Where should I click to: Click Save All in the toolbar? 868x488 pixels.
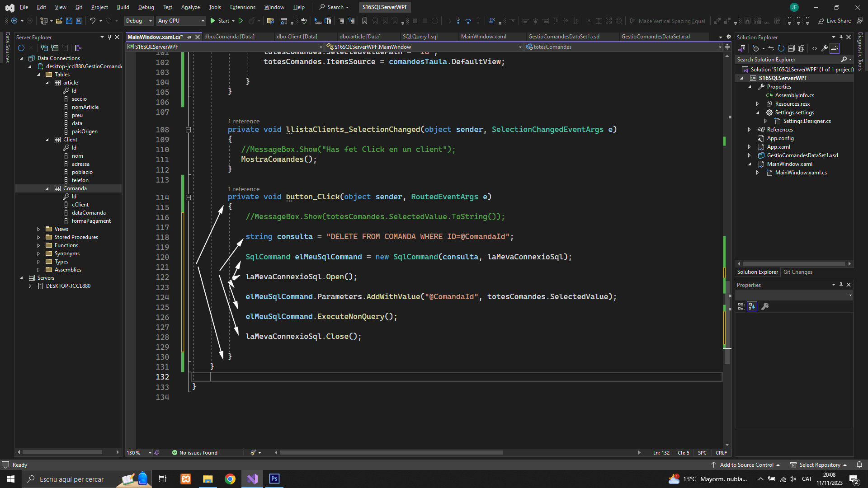[79, 21]
